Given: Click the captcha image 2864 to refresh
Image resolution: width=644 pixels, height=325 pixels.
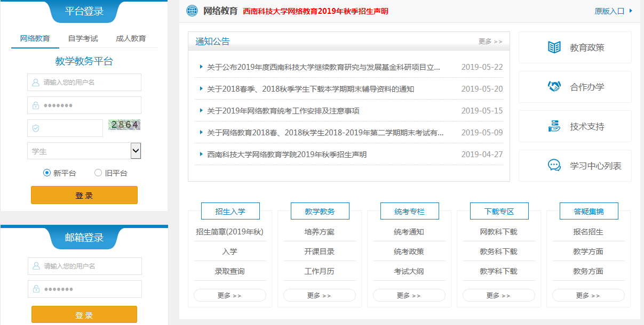Looking at the screenshot, I should coord(124,125).
